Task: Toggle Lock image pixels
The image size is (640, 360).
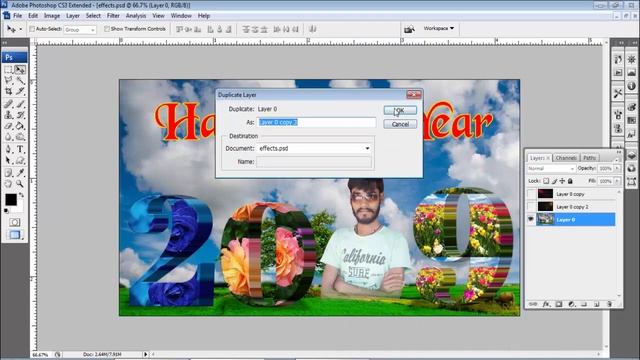Action: click(x=554, y=181)
